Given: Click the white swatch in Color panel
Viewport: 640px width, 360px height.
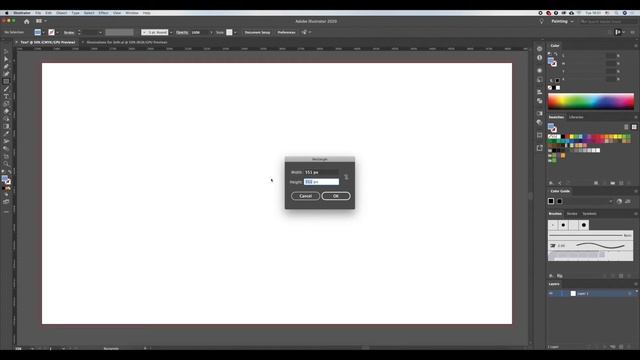Looking at the screenshot, I should pos(558,88).
